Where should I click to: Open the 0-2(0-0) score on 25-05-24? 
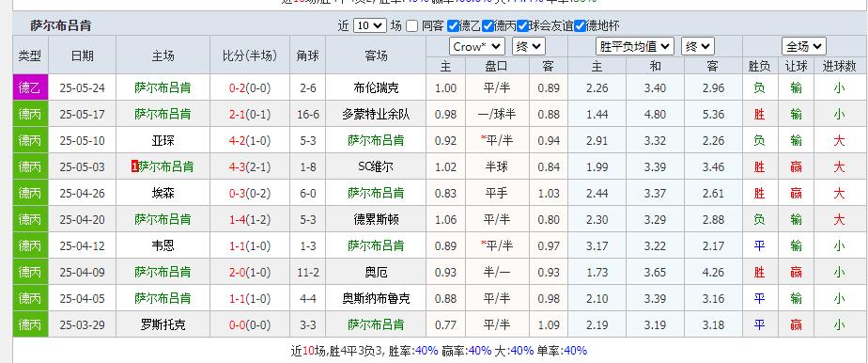point(250,88)
